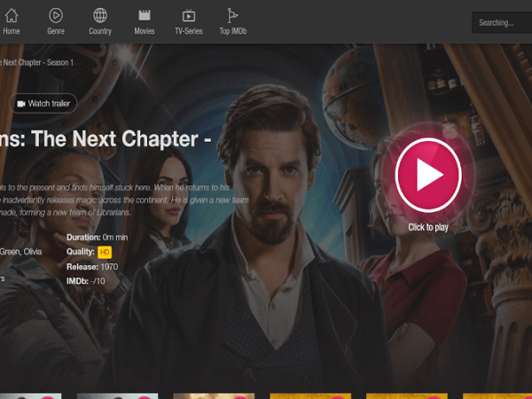
Task: Select the Movies clapperboard icon
Action: tap(145, 16)
